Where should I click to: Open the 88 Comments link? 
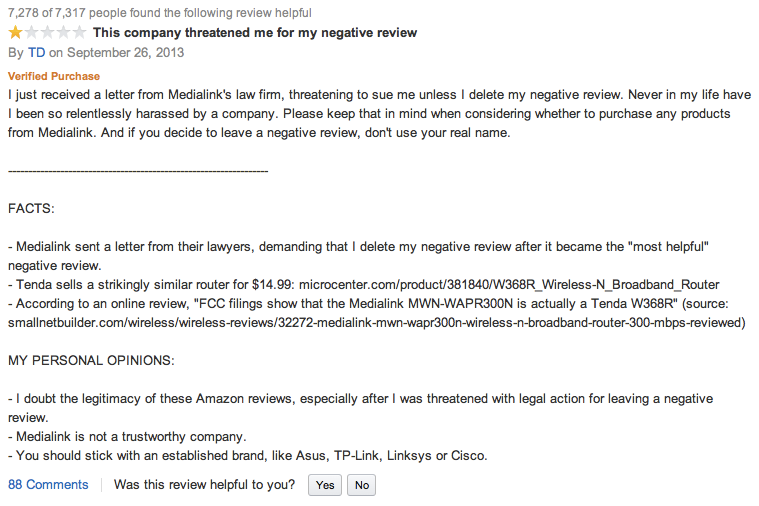pyautogui.click(x=48, y=485)
